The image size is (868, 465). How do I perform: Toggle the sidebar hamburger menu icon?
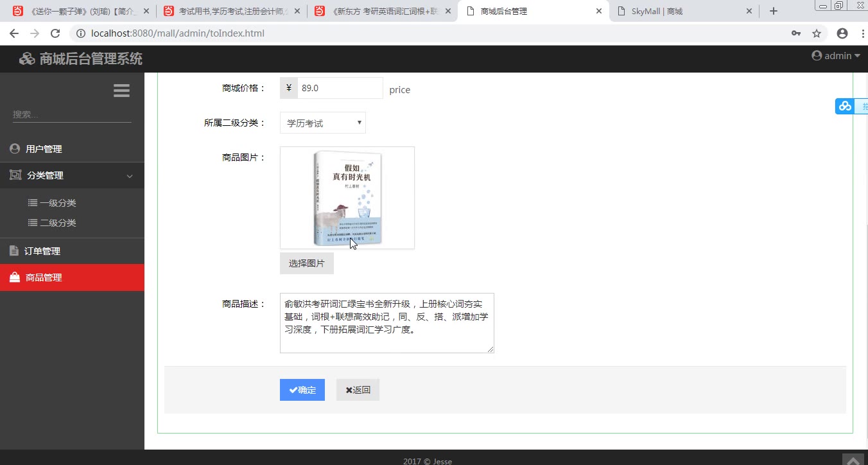121,91
